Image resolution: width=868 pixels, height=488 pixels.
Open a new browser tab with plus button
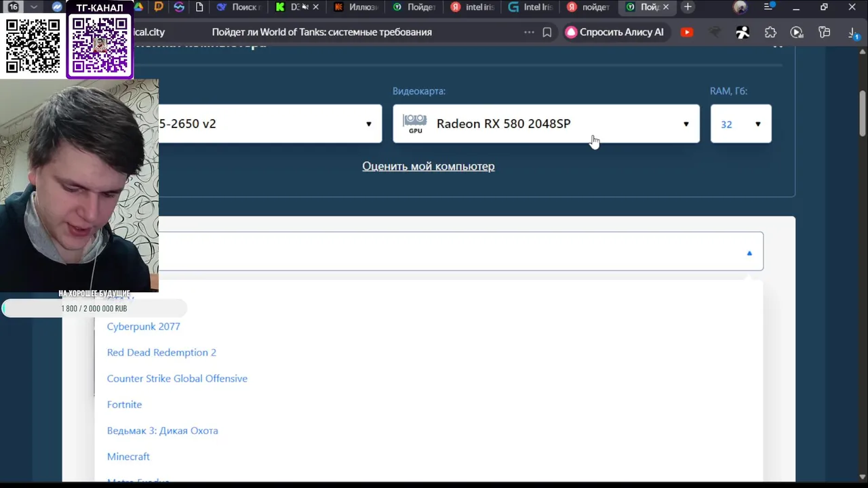point(688,7)
